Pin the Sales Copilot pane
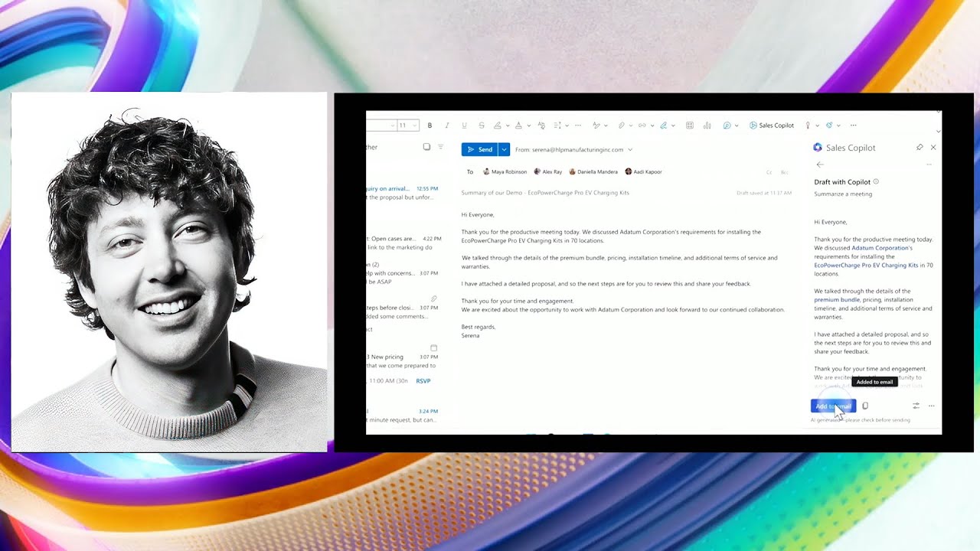980x551 pixels. pyautogui.click(x=920, y=147)
